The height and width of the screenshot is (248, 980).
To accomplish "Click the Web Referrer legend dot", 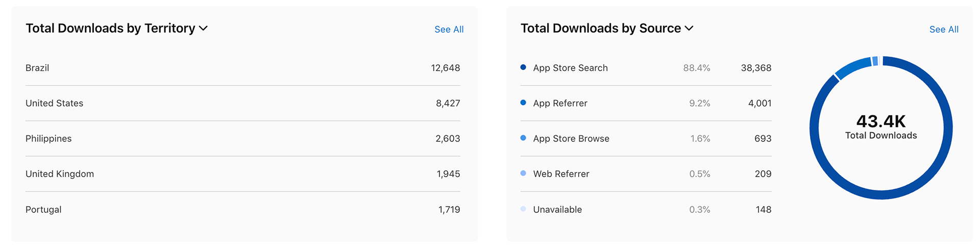I will click(523, 173).
